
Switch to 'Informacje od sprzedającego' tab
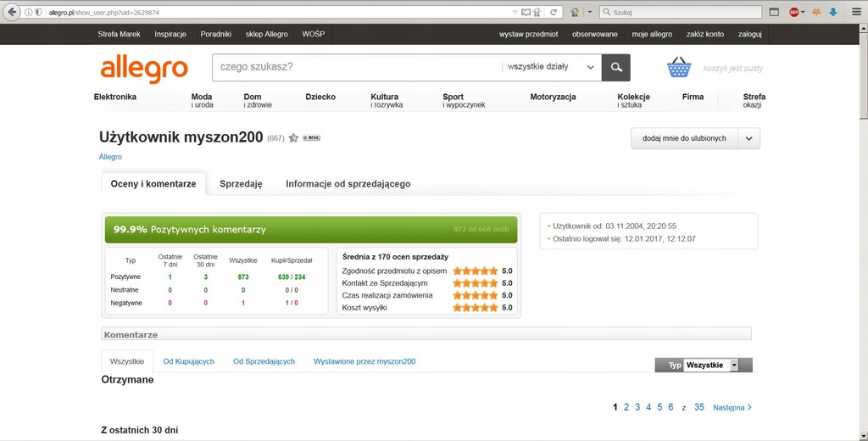coord(348,184)
